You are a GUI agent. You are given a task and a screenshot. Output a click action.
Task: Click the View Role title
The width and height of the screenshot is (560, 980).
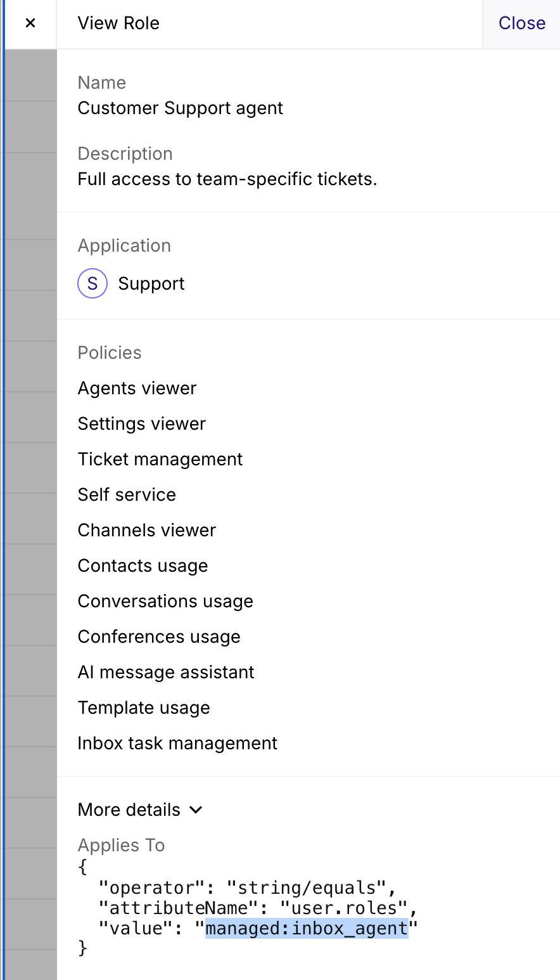pos(118,23)
